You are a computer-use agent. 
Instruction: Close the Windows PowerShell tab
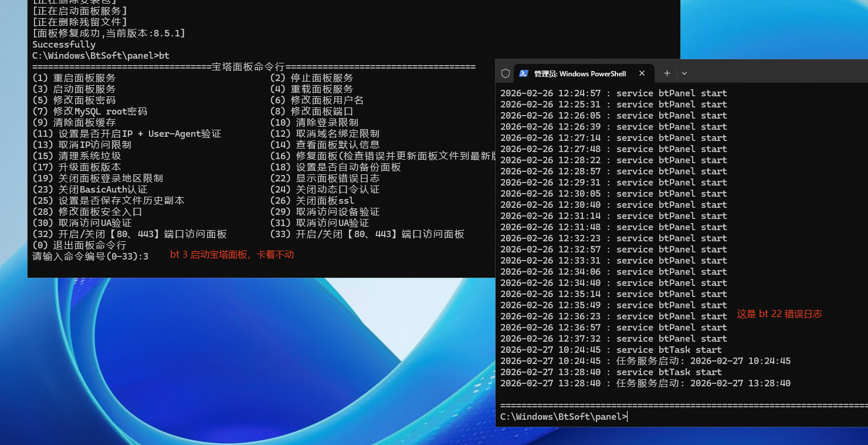click(642, 73)
